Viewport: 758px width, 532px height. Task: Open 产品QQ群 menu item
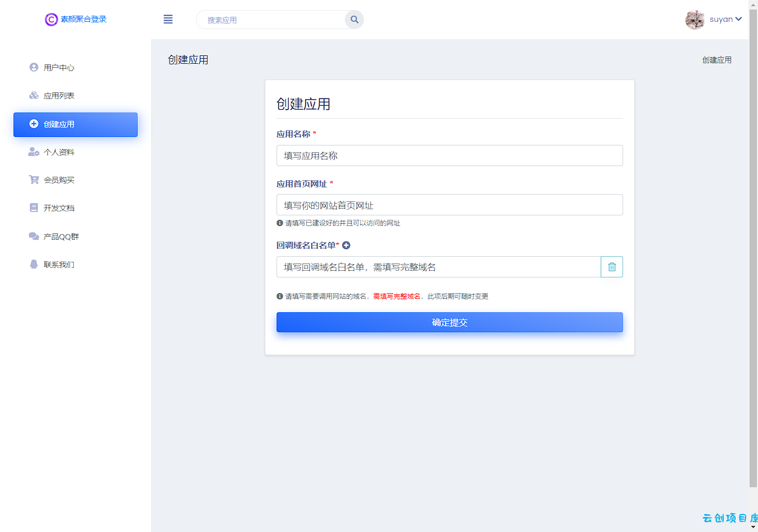tap(76, 237)
